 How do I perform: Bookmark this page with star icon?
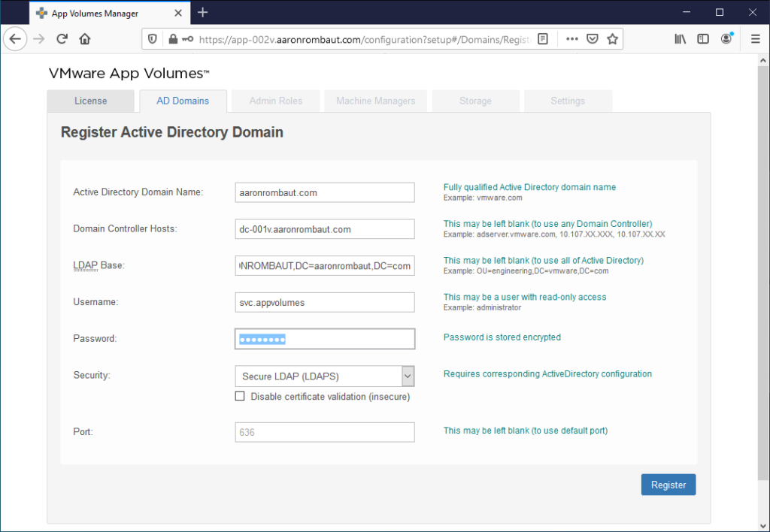pos(613,39)
